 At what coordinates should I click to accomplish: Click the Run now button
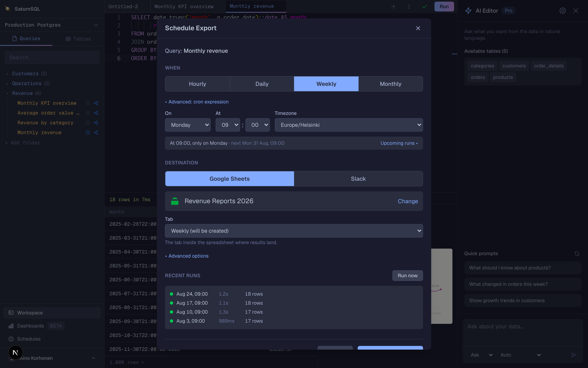pyautogui.click(x=408, y=276)
